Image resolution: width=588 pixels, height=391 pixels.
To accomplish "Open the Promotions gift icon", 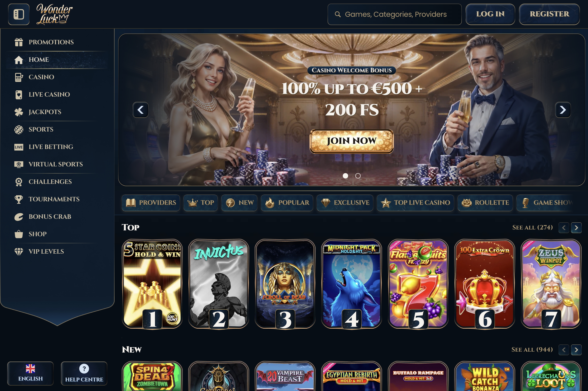I will tap(19, 42).
